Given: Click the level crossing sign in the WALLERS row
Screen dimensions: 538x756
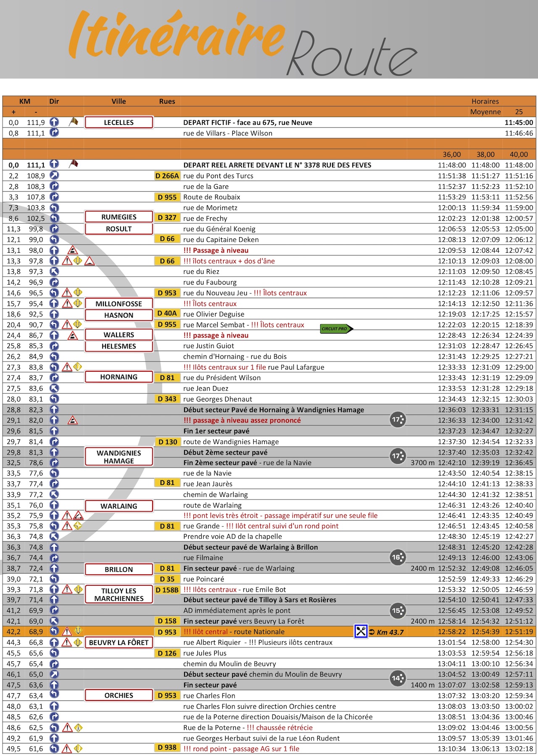Looking at the screenshot, I should click(x=72, y=335).
